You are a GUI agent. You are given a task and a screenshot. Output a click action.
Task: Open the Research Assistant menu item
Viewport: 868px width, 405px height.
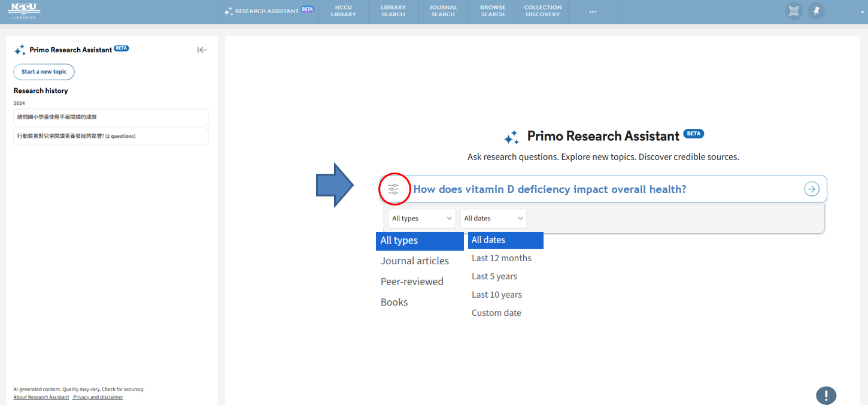269,11
